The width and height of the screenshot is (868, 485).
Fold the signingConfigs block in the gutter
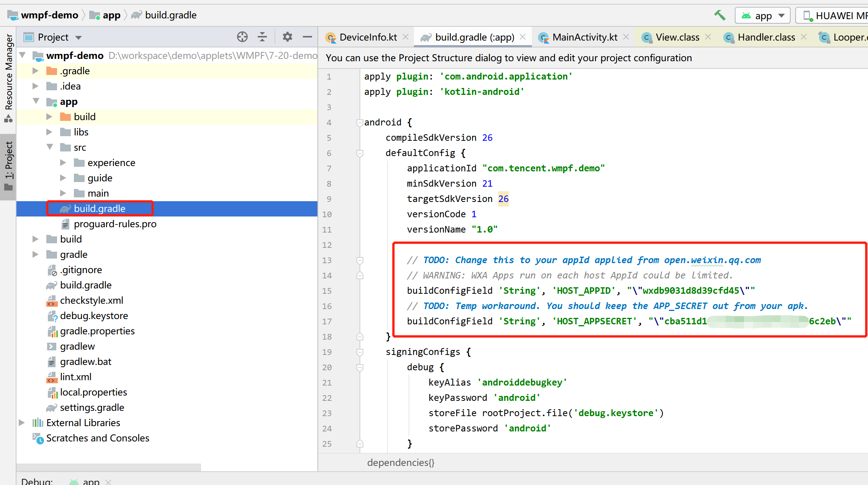tap(360, 352)
